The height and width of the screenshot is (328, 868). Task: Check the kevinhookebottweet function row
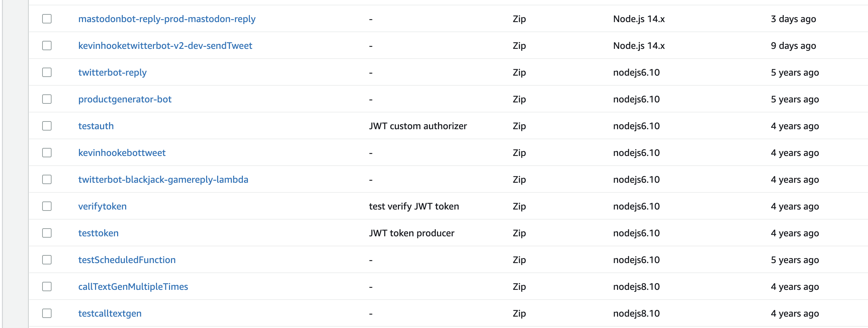(47, 152)
